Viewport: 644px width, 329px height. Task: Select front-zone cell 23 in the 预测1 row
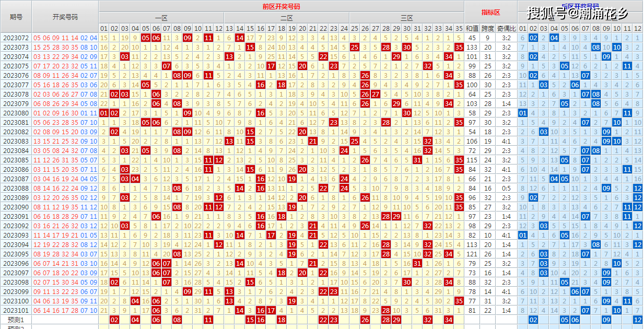click(334, 320)
